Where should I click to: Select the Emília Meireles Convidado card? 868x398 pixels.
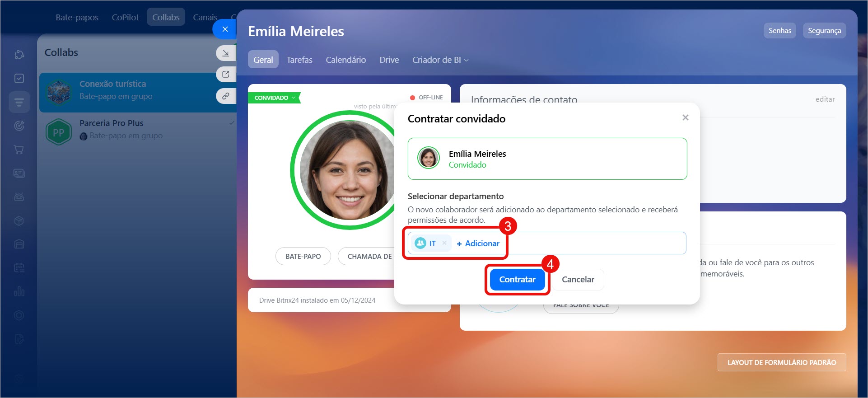[x=547, y=159]
